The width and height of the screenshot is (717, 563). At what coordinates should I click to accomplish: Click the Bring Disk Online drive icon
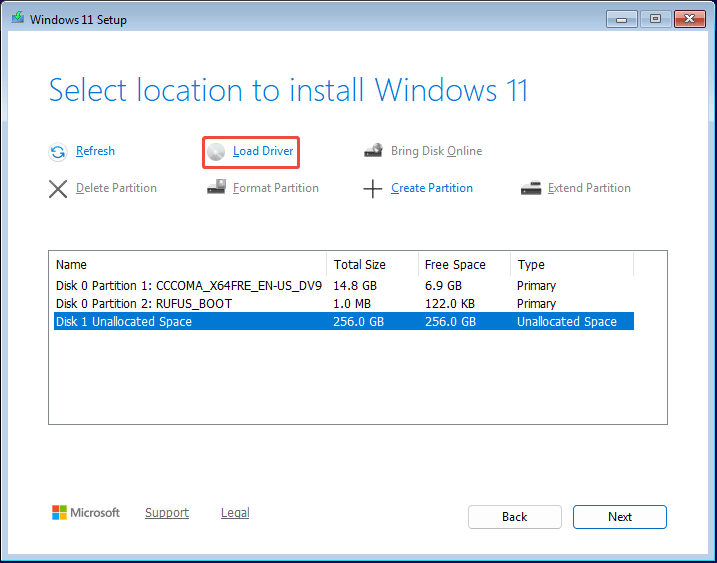tap(373, 150)
